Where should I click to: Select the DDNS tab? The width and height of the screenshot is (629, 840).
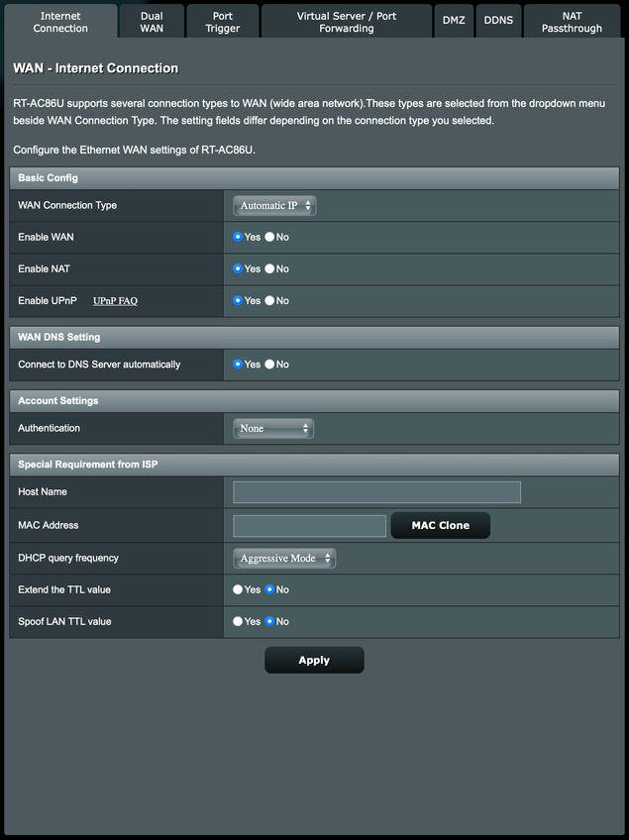tap(498, 21)
